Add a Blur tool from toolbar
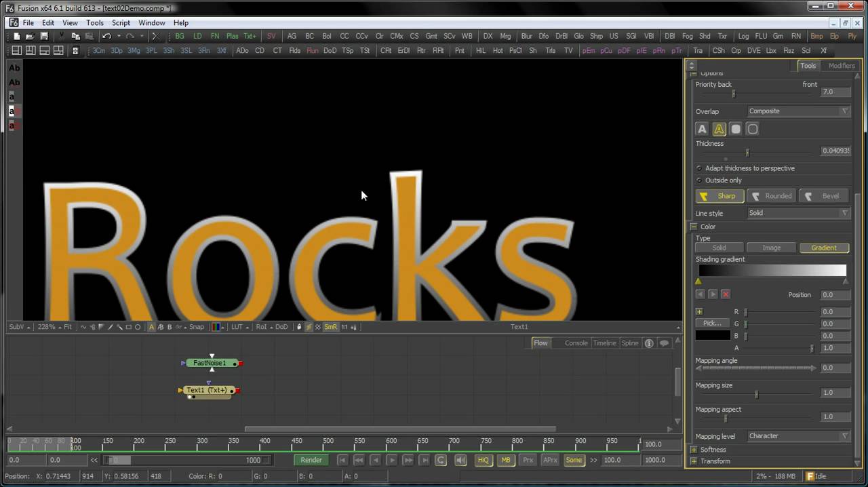Viewport: 868px width, 487px height. (526, 36)
